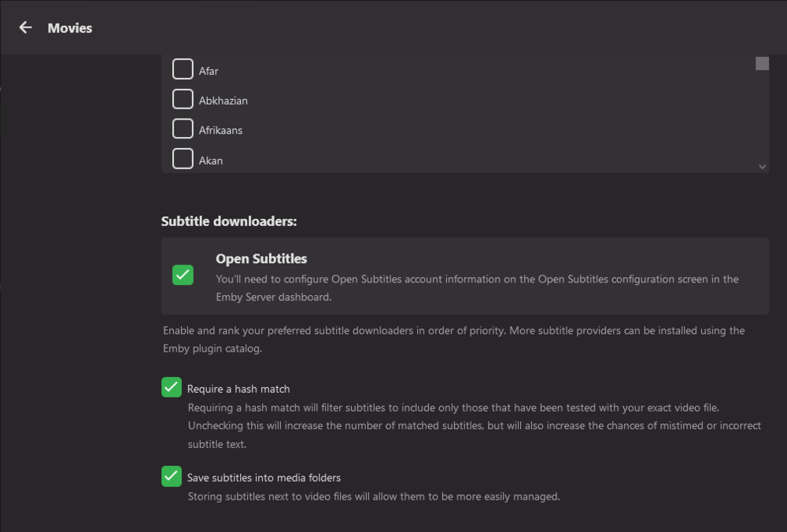This screenshot has width=787, height=532.
Task: Click the Open Subtitles description text
Action: click(477, 288)
